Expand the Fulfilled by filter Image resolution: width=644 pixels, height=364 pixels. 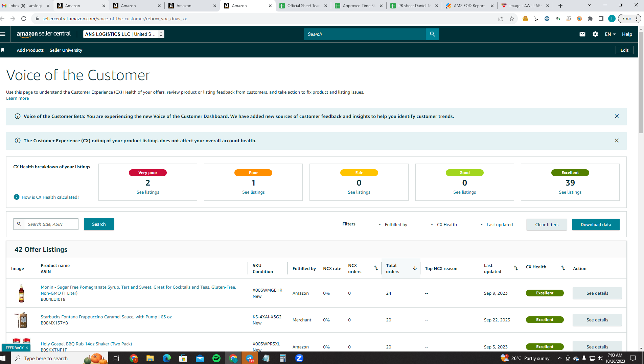point(392,224)
